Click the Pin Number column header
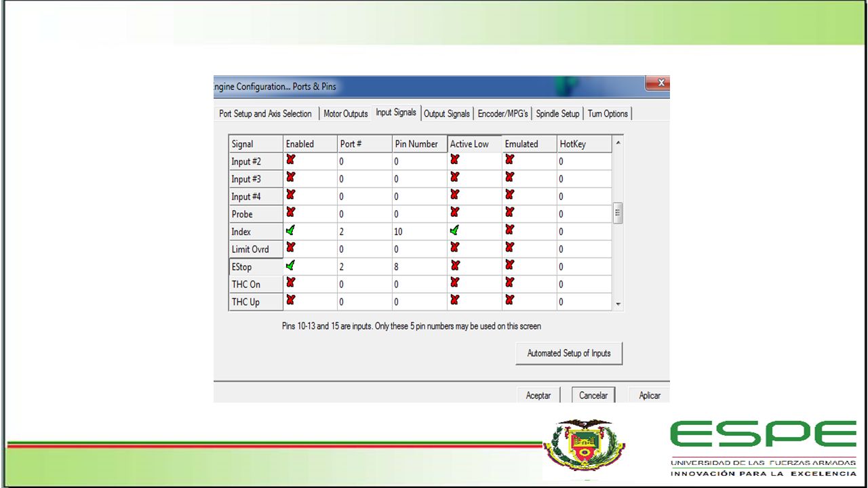868x488 pixels. click(x=420, y=144)
